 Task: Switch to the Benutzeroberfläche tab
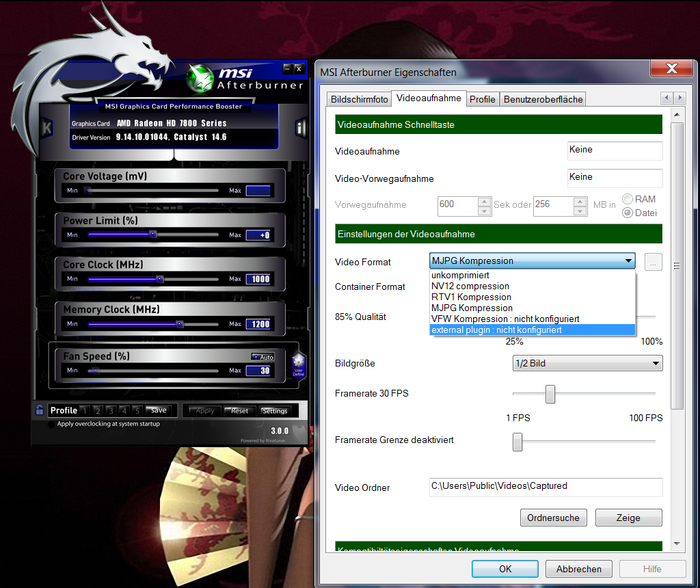coord(543,99)
